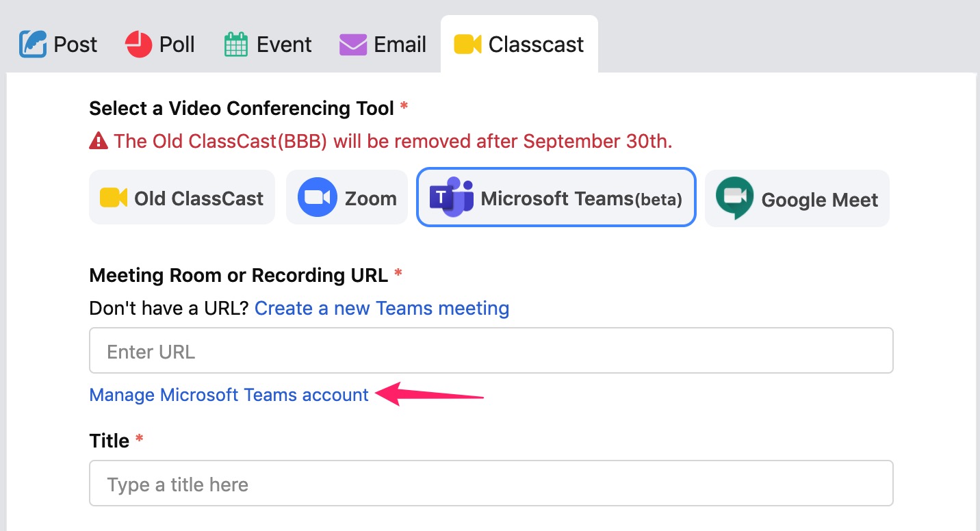
Task: Click the Post feather icon
Action: click(x=33, y=44)
